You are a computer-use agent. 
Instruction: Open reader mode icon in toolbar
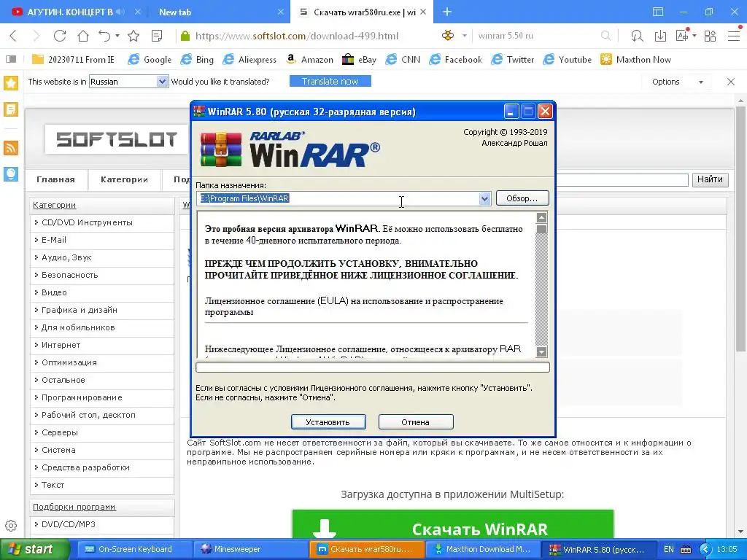tap(156, 36)
